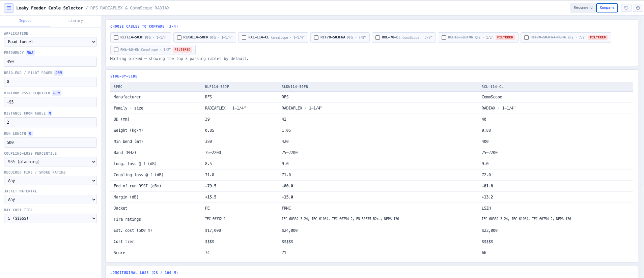Screen dimensions: 644x278
Task: Click the End-of-run RSSI value -79.5
Action: 211,186
